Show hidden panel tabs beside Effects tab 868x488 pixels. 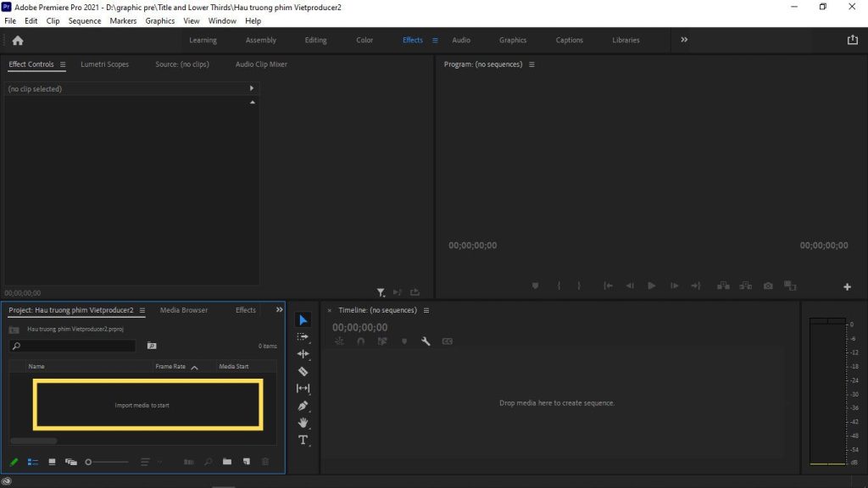279,310
